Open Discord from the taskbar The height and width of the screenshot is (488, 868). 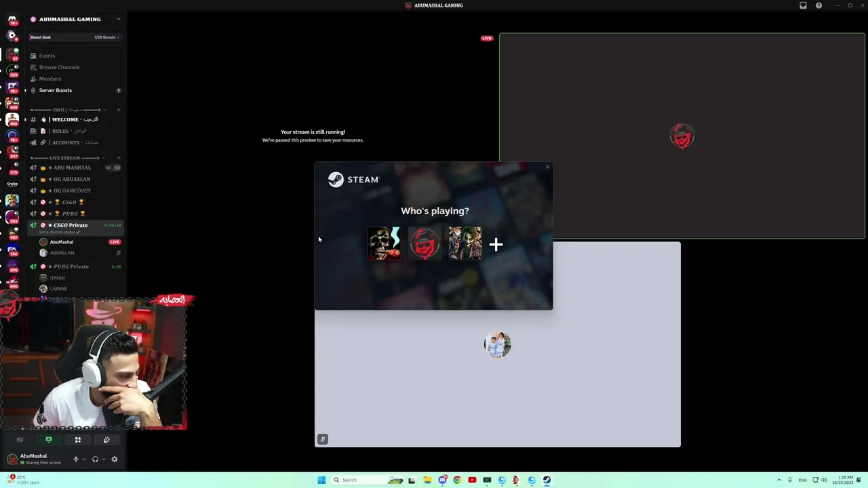tap(442, 480)
